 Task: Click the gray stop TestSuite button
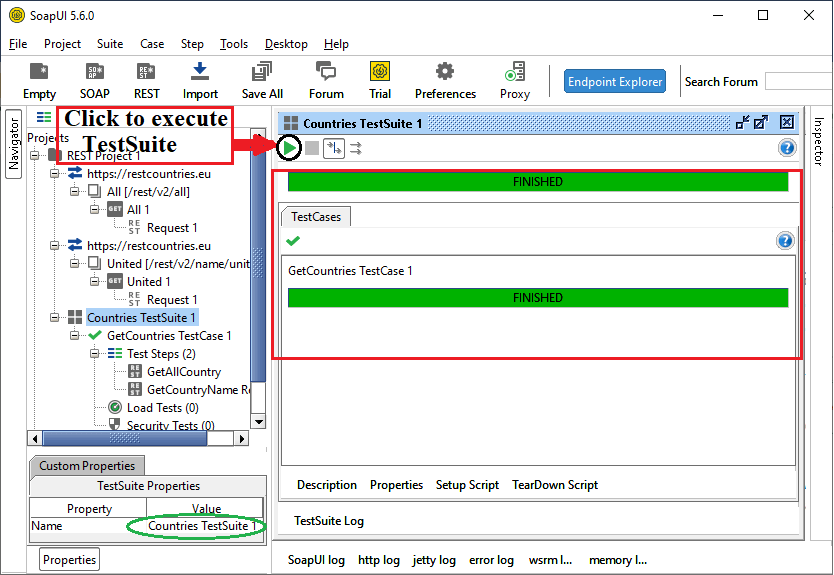coord(312,148)
